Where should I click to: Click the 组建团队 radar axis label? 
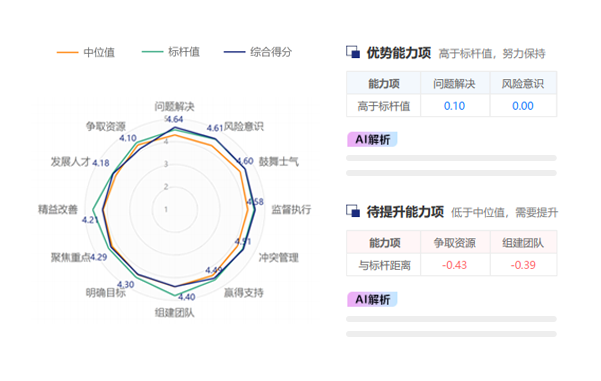pyautogui.click(x=174, y=312)
